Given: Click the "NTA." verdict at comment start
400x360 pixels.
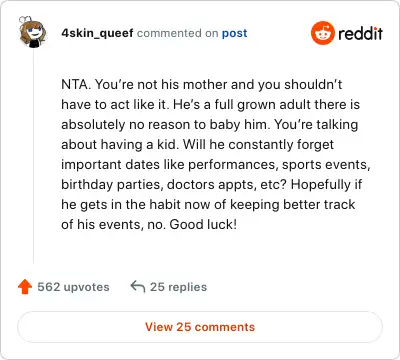Looking at the screenshot, I should [x=76, y=84].
